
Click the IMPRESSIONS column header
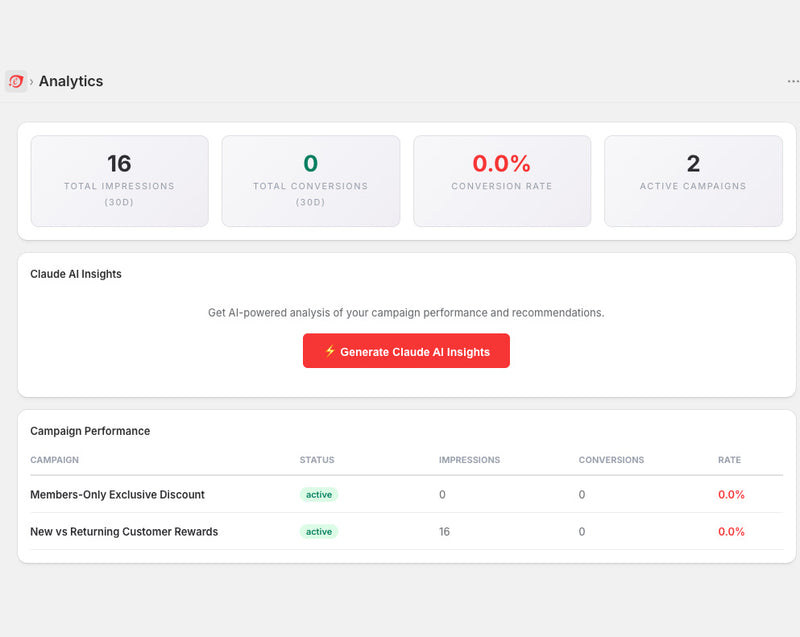(469, 460)
